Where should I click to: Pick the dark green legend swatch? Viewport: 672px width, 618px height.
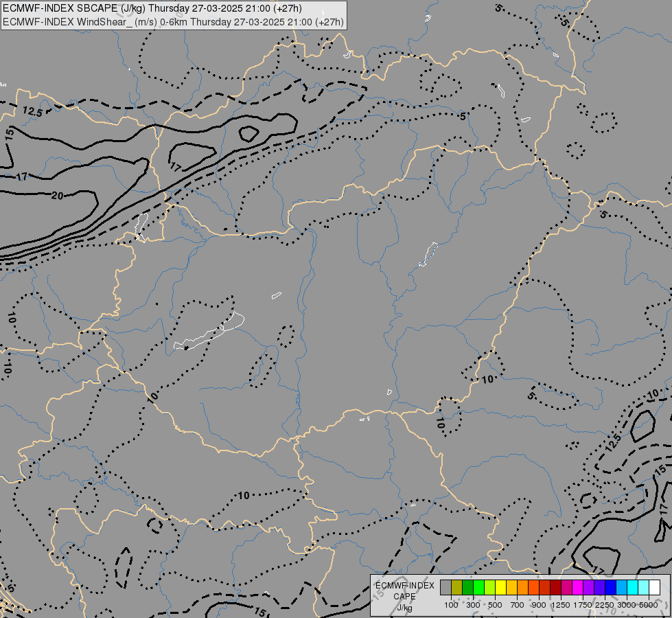[x=468, y=588]
